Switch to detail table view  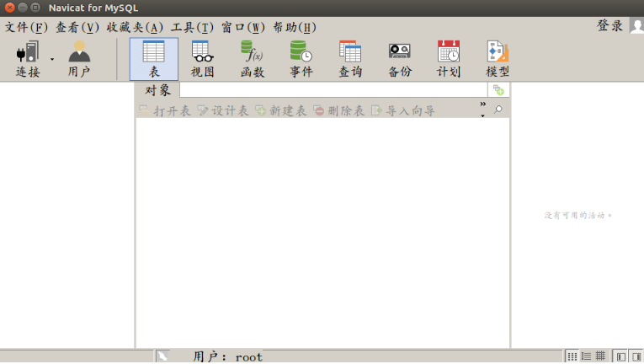600,356
